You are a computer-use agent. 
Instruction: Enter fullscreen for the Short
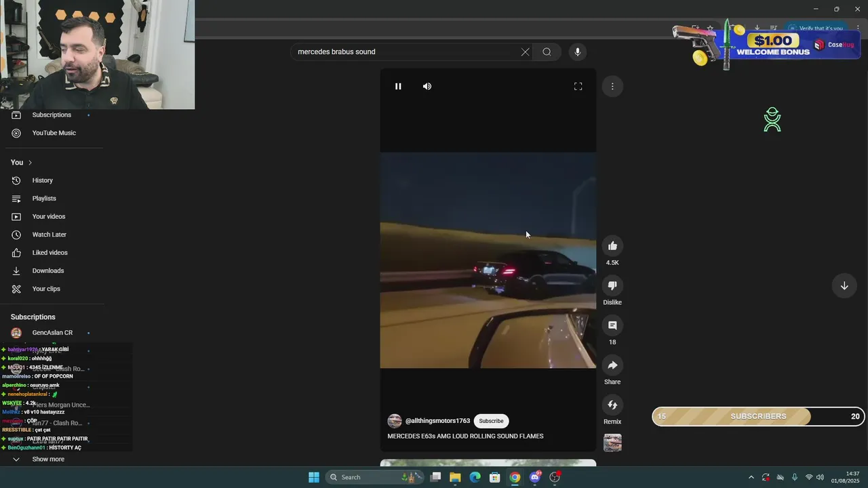[x=578, y=86]
